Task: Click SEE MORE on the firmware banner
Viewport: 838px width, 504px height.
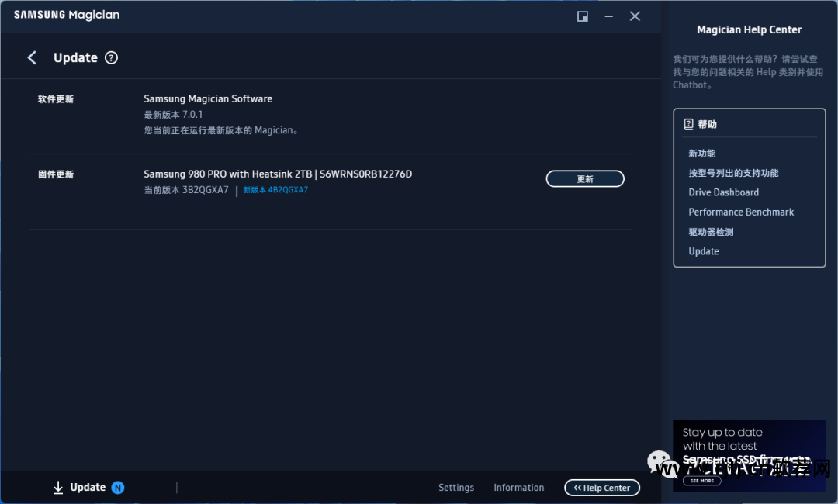Action: point(702,481)
